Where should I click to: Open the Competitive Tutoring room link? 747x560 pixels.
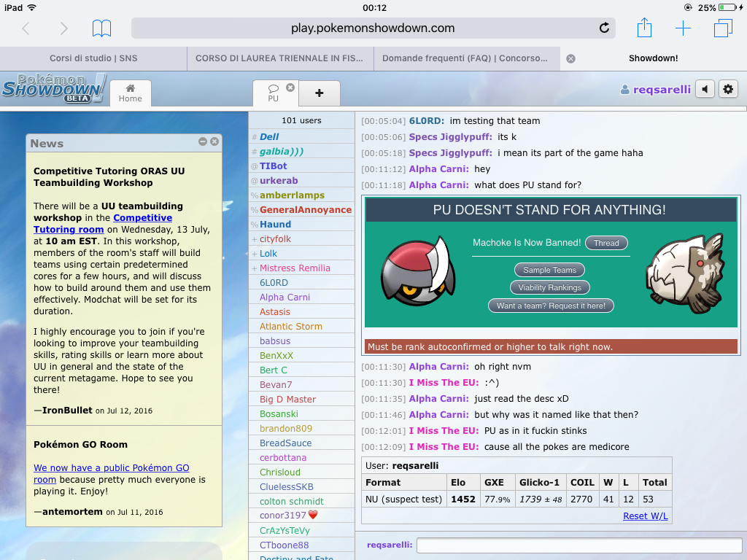pyautogui.click(x=103, y=223)
